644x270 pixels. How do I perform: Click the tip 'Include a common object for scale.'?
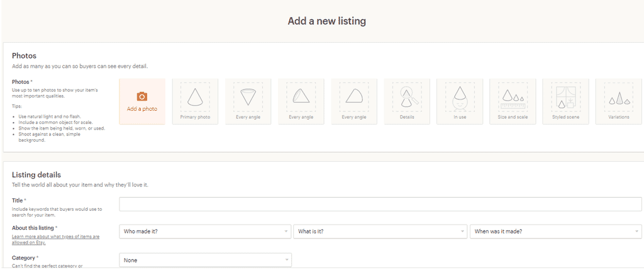pos(55,123)
